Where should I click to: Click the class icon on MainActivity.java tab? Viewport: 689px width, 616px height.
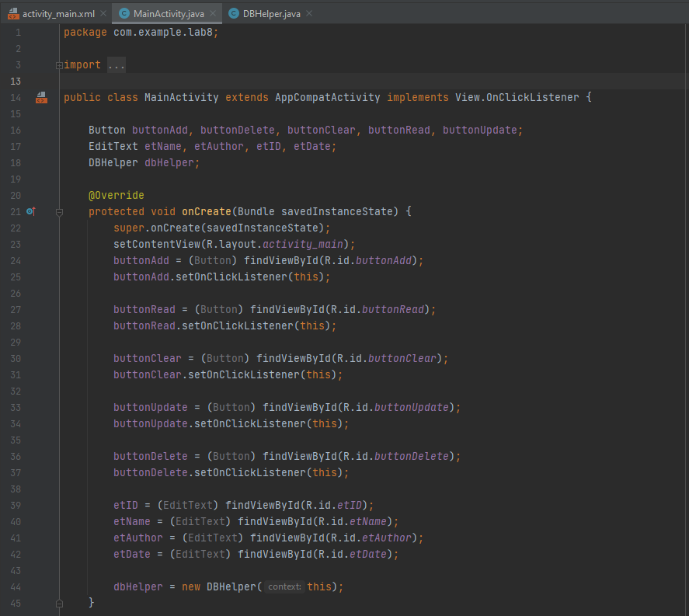coord(124,14)
